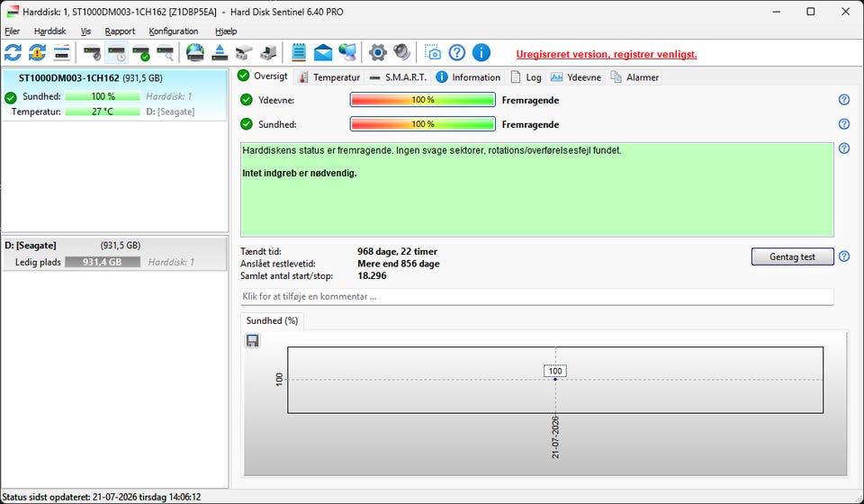Image resolution: width=864 pixels, height=504 pixels.
Task: Click the camera screenshot capture icon
Action: coord(433,53)
